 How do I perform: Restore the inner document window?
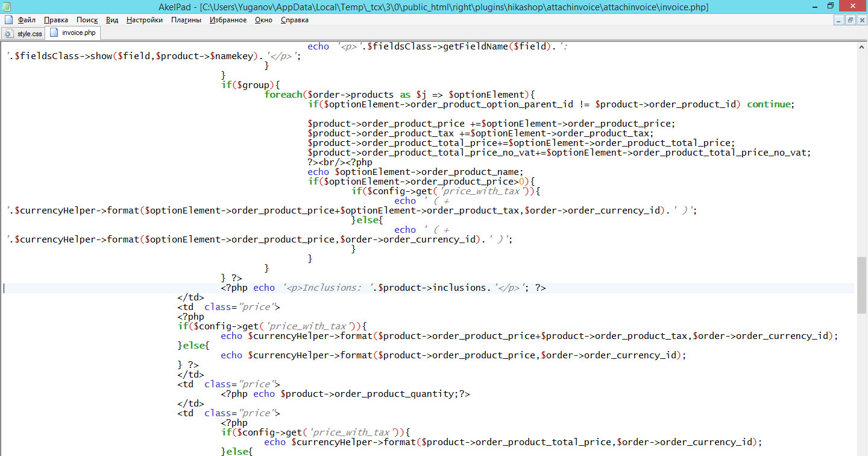pos(850,20)
